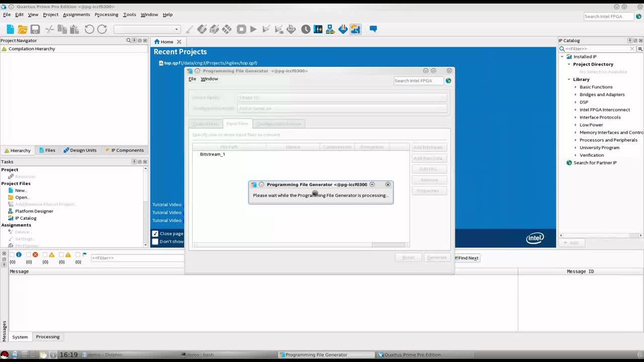Click the clock-shaped timing analyzer icon
This screenshot has width=644, height=362.
pyautogui.click(x=305, y=29)
